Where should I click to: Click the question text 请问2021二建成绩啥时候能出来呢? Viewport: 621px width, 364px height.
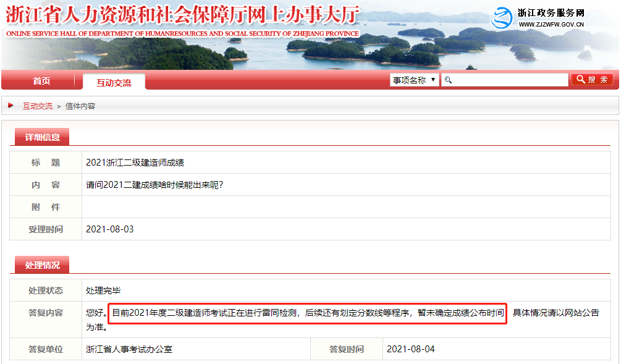pos(154,185)
